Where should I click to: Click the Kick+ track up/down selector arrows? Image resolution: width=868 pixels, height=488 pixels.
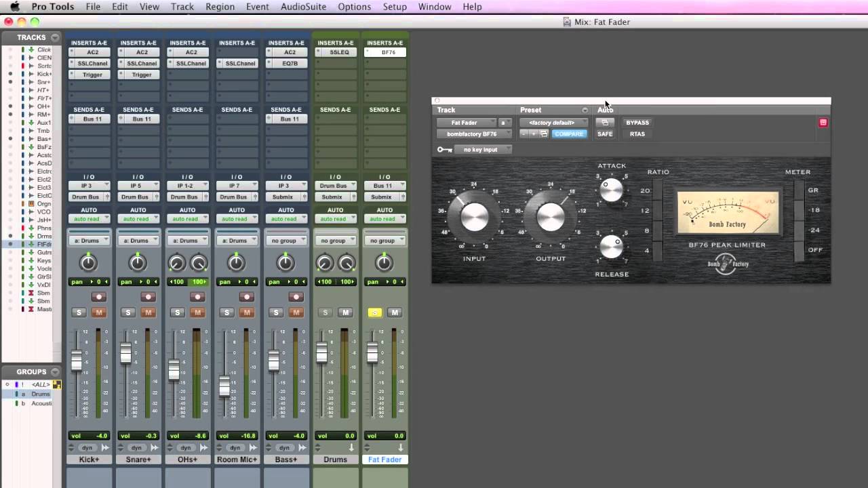pyautogui.click(x=71, y=447)
